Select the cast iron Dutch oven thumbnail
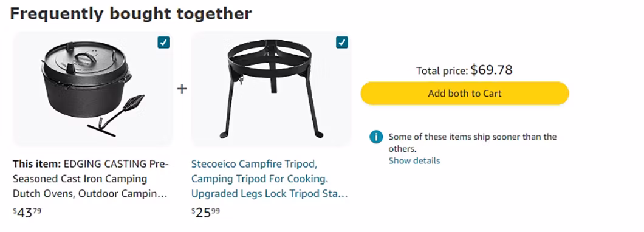The height and width of the screenshot is (232, 644). pos(93,89)
